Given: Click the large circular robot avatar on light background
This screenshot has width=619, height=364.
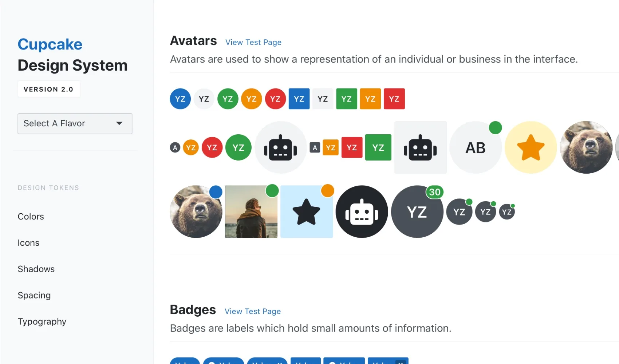Looking at the screenshot, I should pyautogui.click(x=280, y=147).
